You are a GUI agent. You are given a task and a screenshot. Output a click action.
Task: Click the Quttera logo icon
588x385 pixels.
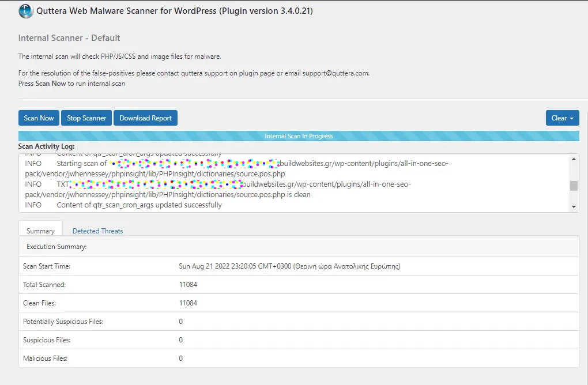click(25, 11)
